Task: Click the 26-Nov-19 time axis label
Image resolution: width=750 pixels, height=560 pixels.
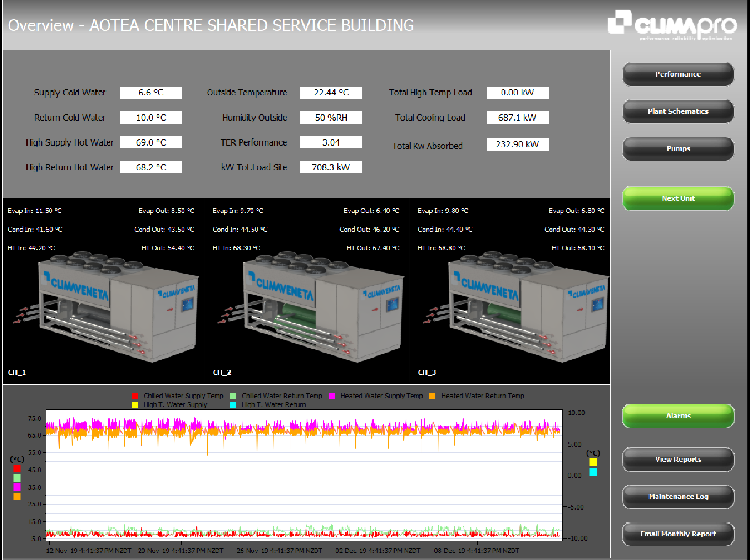Action: pyautogui.click(x=279, y=551)
